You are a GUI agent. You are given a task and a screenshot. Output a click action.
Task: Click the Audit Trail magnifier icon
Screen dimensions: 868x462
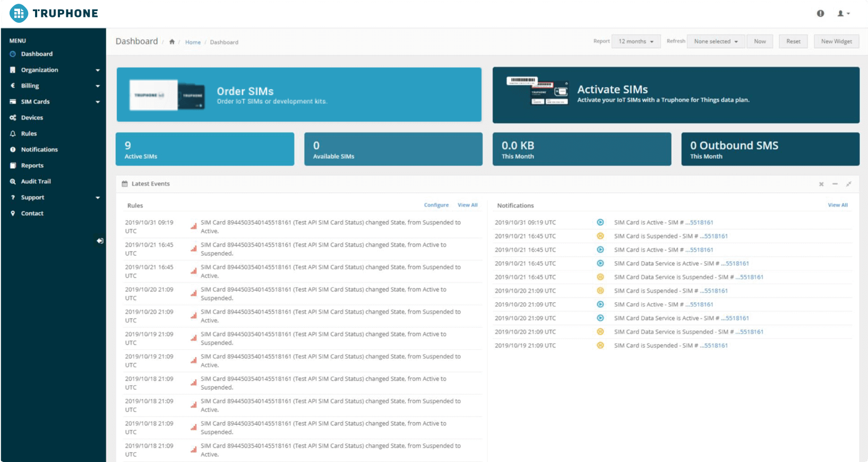click(x=13, y=182)
